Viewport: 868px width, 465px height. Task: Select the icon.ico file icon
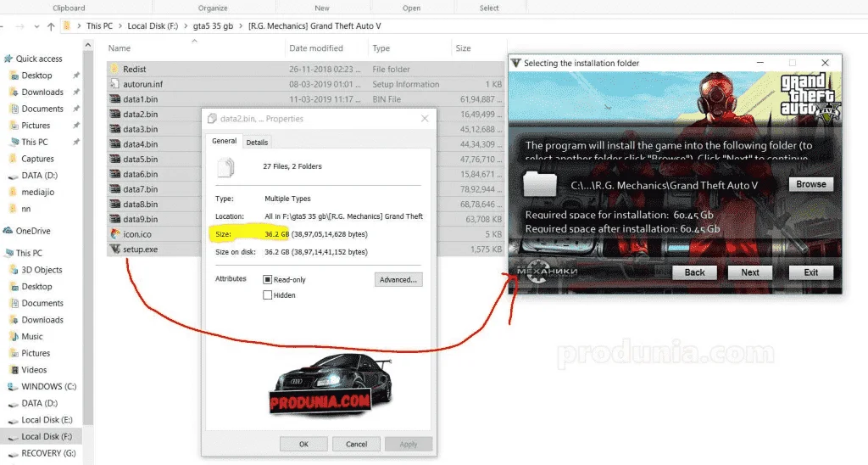click(114, 234)
